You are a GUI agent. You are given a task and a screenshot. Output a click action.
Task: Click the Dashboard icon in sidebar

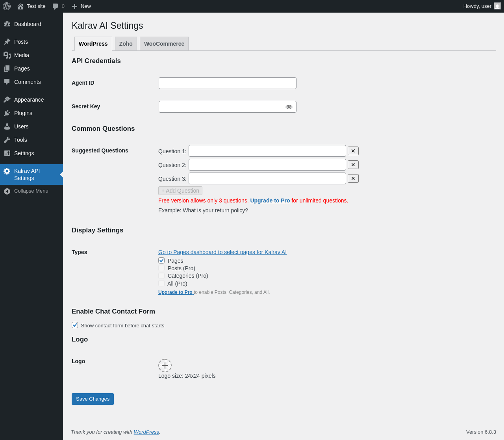7,24
